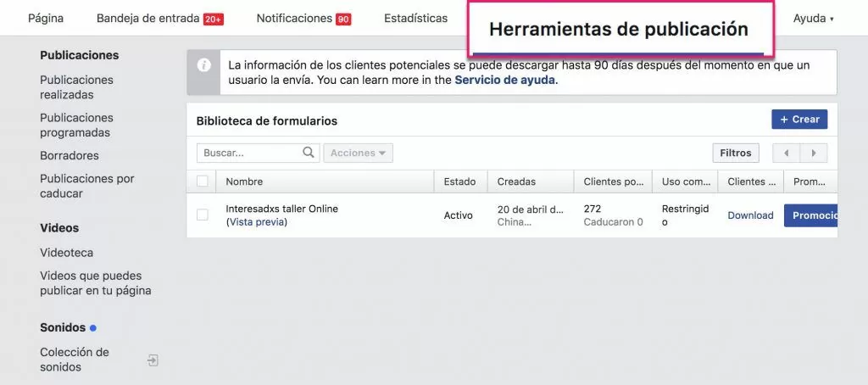868x385 pixels.
Task: Click the Clientes po... column header
Action: tap(614, 181)
